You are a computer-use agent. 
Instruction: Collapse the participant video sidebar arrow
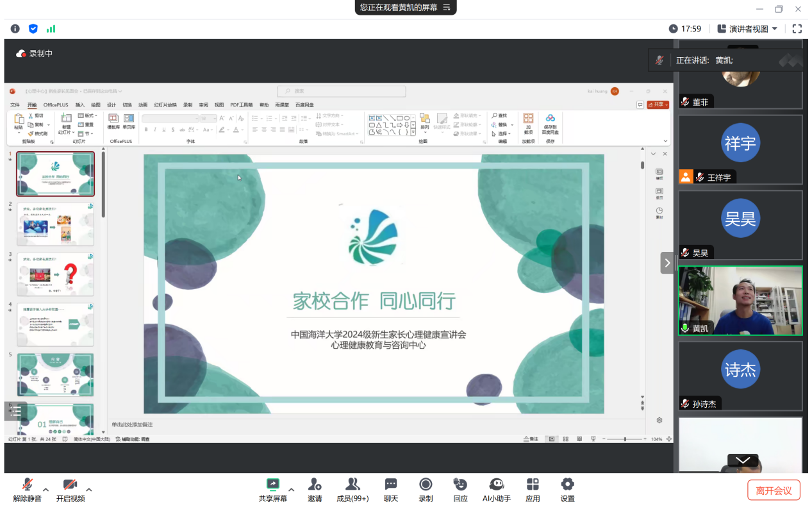tap(667, 263)
